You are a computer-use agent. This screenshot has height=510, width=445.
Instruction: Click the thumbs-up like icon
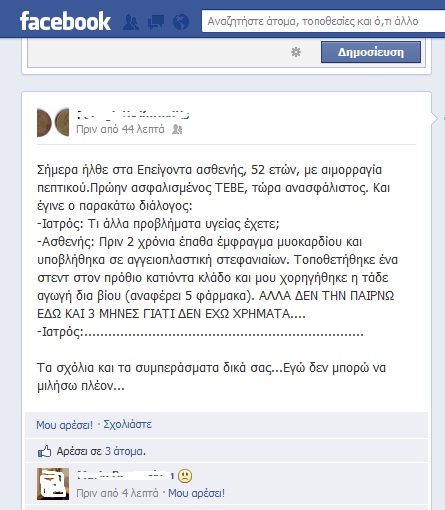click(44, 451)
